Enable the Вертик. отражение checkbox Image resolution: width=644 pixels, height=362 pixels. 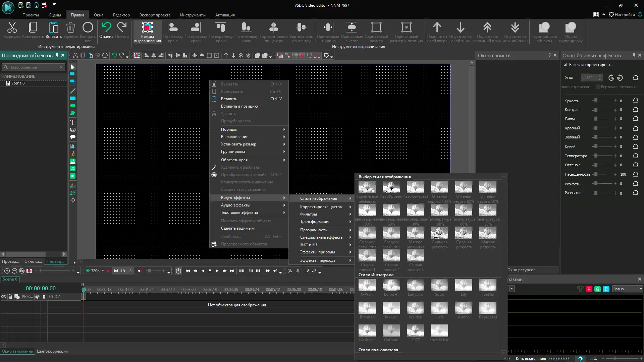coord(598,86)
